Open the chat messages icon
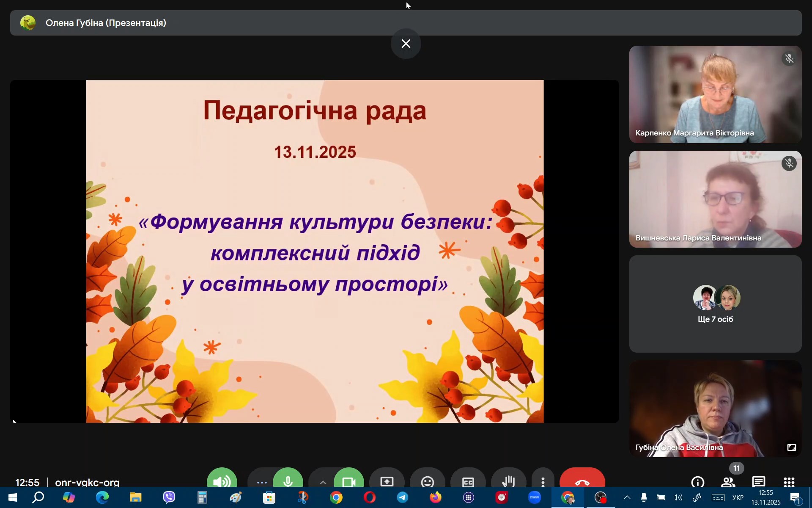The width and height of the screenshot is (812, 508). (758, 481)
